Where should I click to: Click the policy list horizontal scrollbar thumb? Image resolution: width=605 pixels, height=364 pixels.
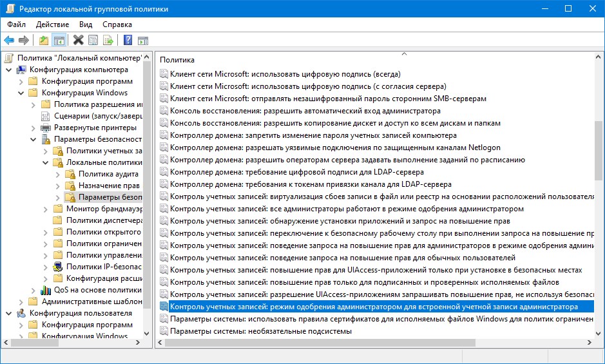tap(322, 342)
